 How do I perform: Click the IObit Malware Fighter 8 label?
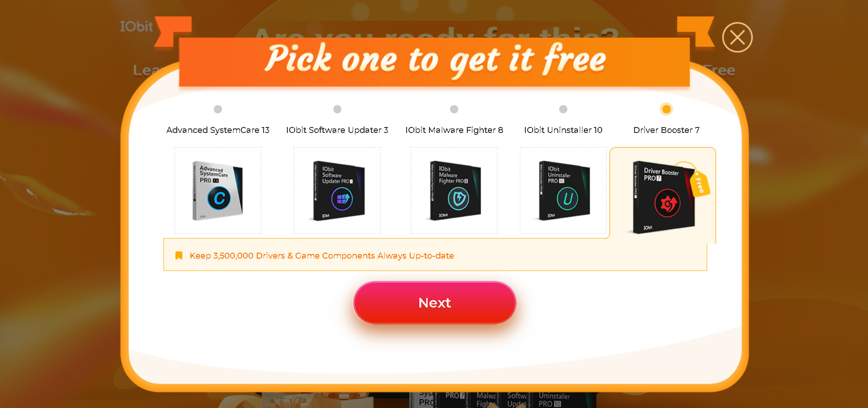[454, 130]
